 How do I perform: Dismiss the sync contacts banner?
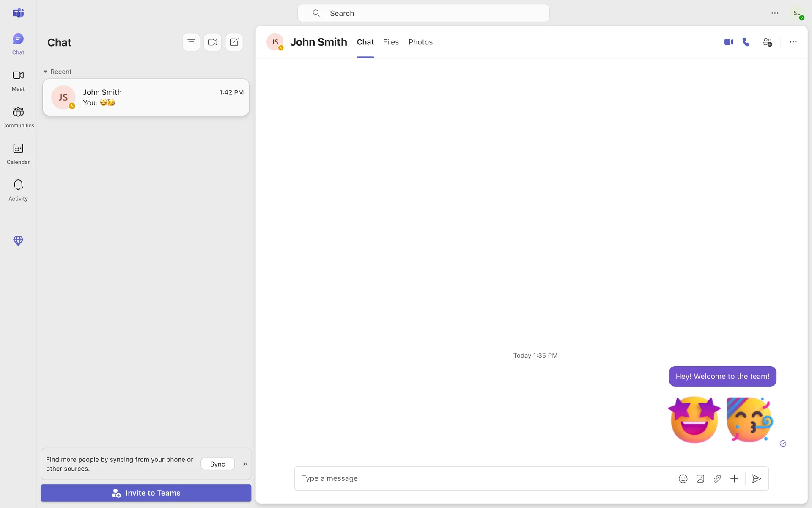coord(245,464)
